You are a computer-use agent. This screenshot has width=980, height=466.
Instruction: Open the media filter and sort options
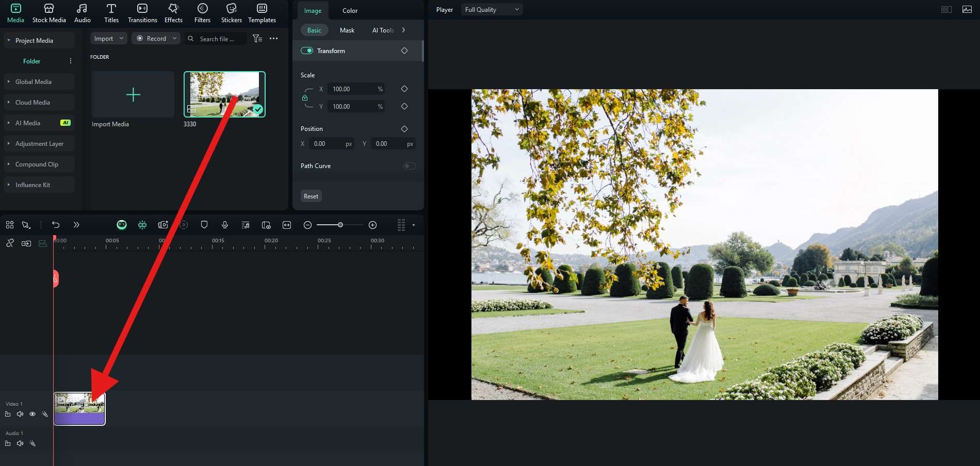click(x=257, y=39)
